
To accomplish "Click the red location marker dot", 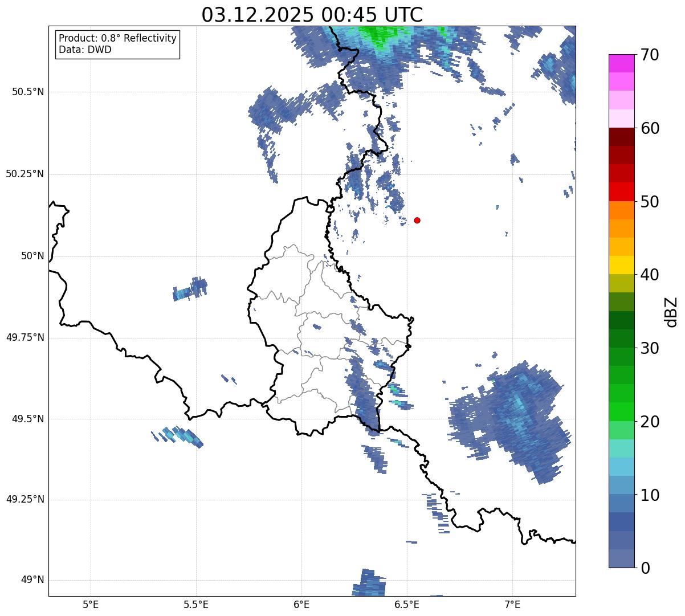I will (x=417, y=220).
